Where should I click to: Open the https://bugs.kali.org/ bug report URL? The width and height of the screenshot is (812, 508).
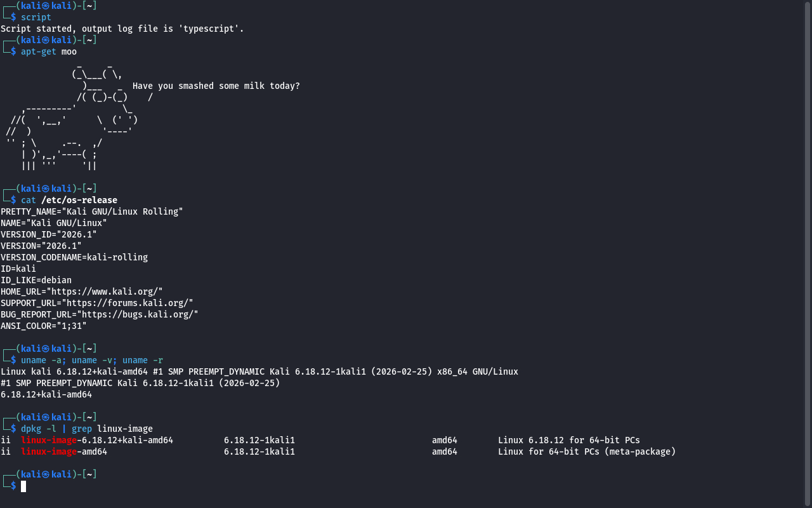[x=137, y=314]
